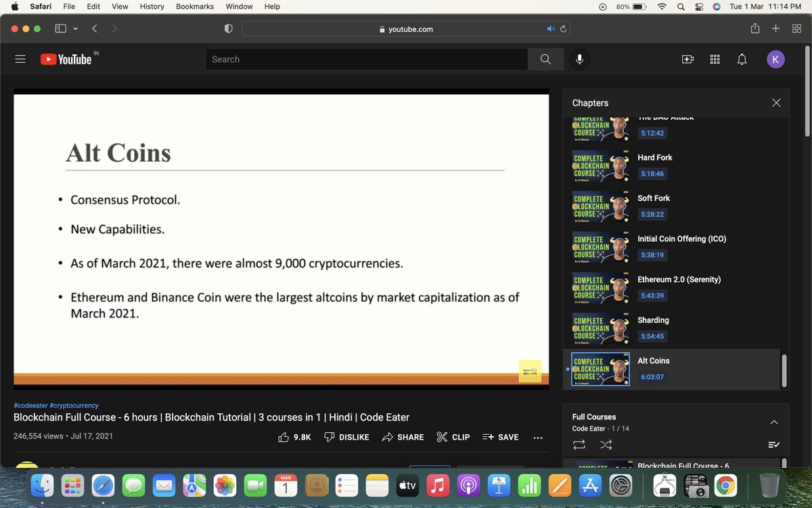This screenshot has width=812, height=508.
Task: Toggle playlist loop
Action: coord(579,444)
